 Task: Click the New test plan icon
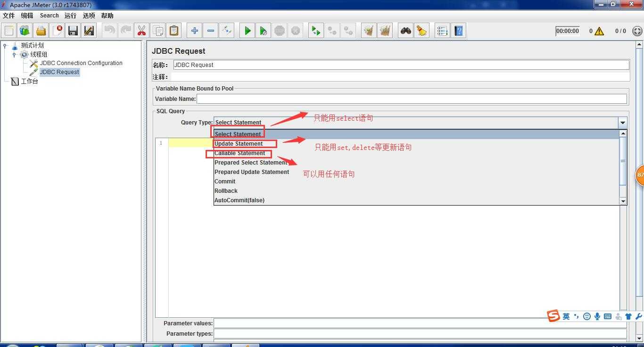(9, 31)
